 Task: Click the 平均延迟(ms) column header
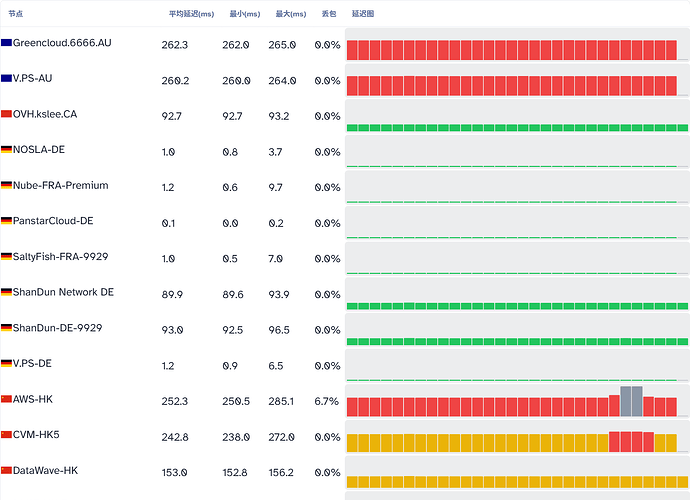[191, 14]
